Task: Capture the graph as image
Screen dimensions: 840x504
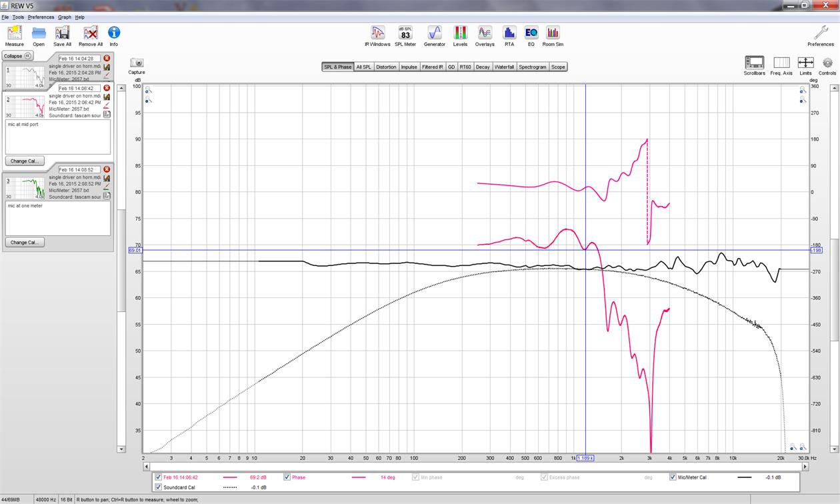Action: coord(137,66)
